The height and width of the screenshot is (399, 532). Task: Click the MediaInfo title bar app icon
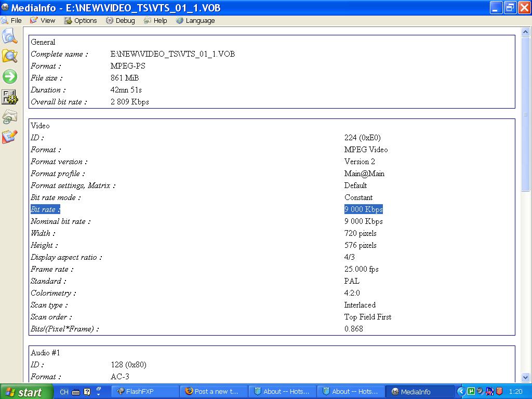pos(5,7)
